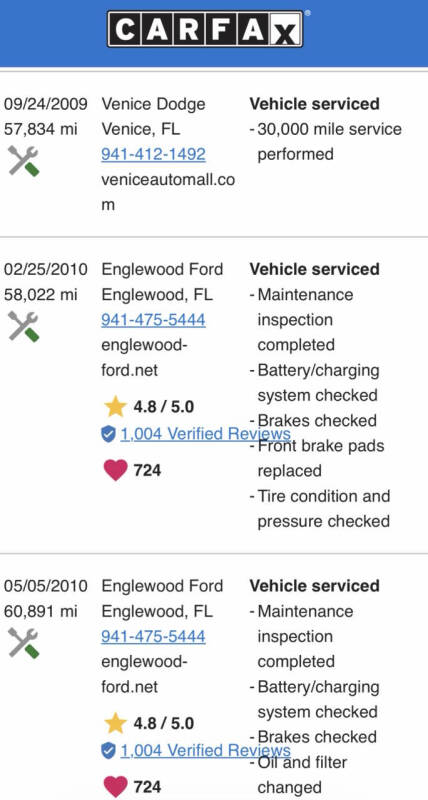Click gold star rating in 05/05/2010 record
The width and height of the screenshot is (428, 800).
(115, 723)
